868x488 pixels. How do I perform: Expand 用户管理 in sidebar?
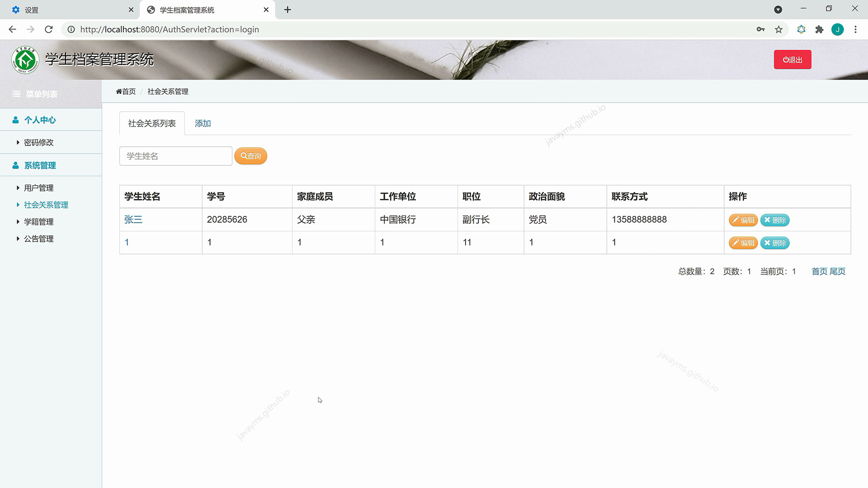[38, 188]
